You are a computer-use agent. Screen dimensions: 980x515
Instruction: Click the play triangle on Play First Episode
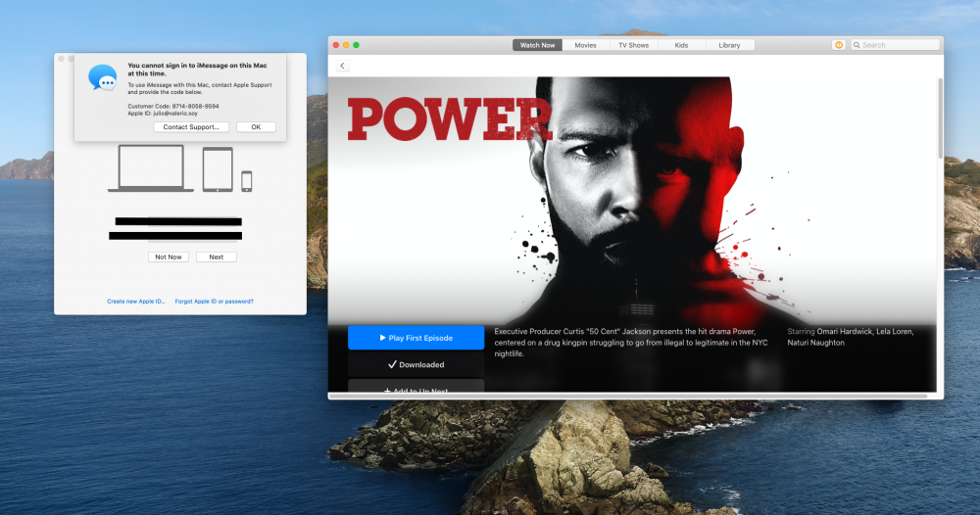coord(382,338)
